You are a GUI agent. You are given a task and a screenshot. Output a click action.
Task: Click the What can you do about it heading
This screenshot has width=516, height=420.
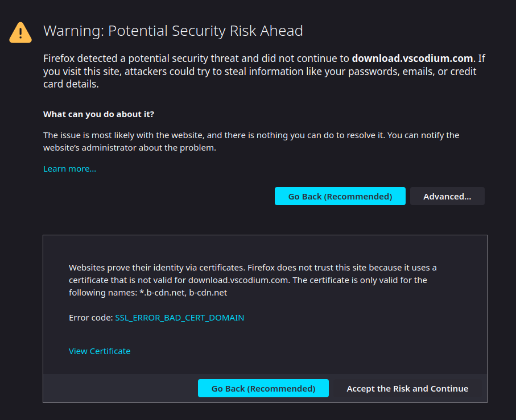click(x=98, y=114)
